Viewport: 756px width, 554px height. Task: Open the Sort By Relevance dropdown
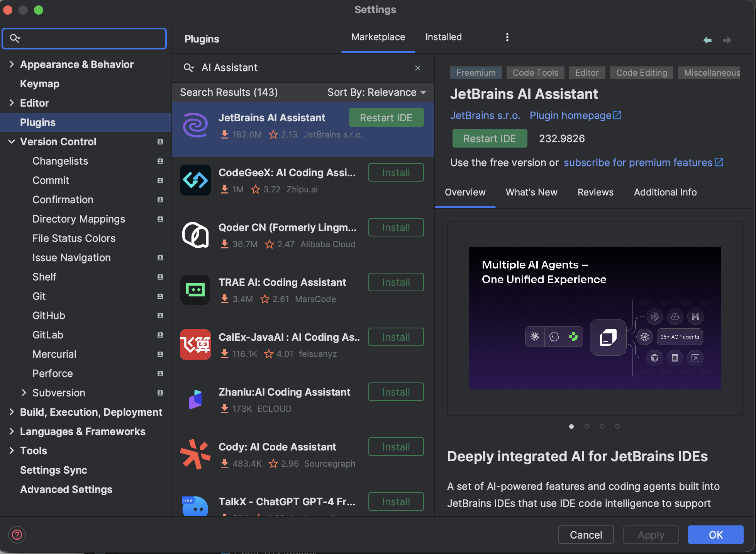click(x=376, y=92)
